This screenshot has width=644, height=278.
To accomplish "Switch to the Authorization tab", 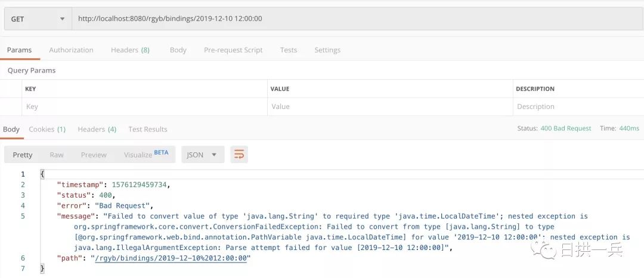I will [71, 50].
